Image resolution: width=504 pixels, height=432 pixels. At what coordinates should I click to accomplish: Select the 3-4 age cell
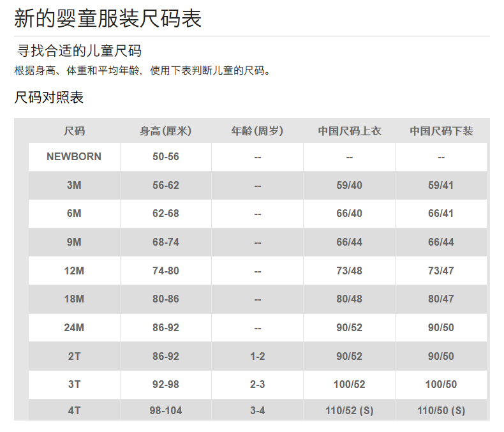click(x=258, y=410)
